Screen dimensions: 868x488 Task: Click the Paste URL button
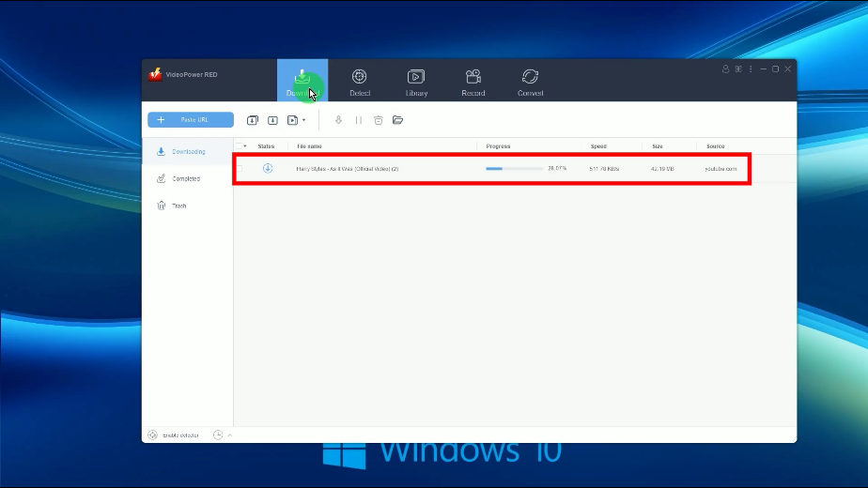click(x=191, y=120)
